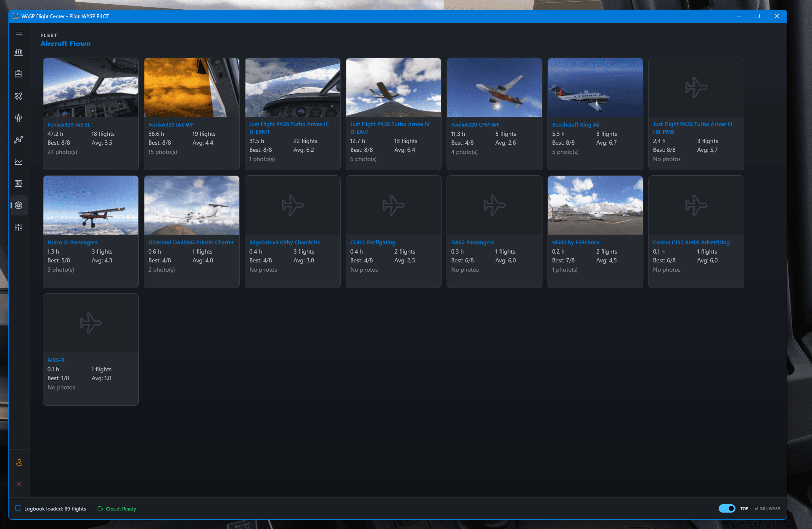Image resolution: width=812 pixels, height=529 pixels.
Task: Open the sliders settings sidebar icon
Action: [19, 227]
